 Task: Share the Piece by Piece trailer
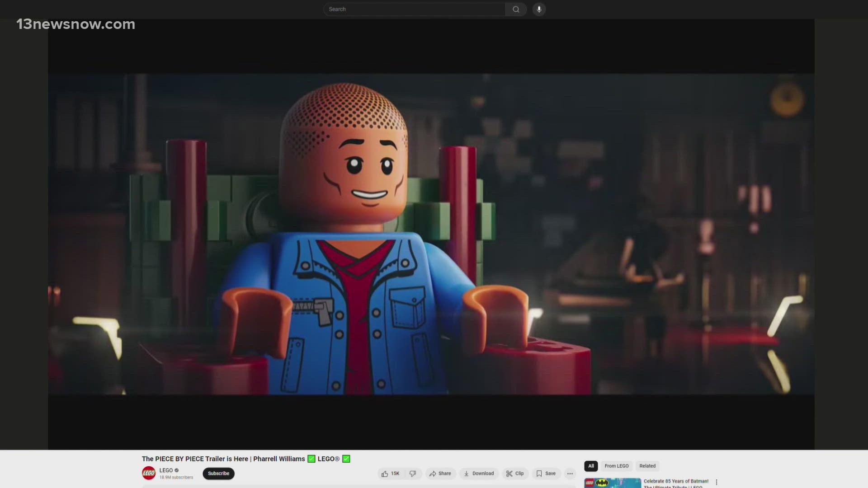point(440,473)
